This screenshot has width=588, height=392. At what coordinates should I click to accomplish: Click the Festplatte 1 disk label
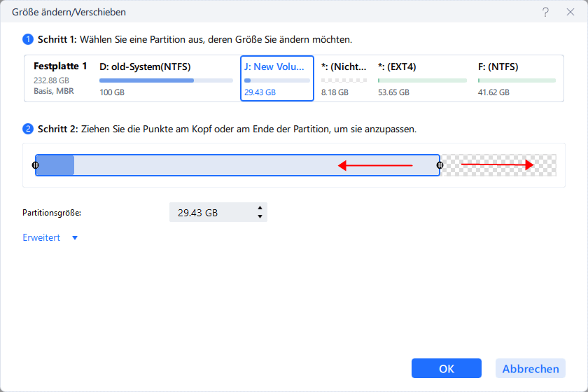[60, 66]
